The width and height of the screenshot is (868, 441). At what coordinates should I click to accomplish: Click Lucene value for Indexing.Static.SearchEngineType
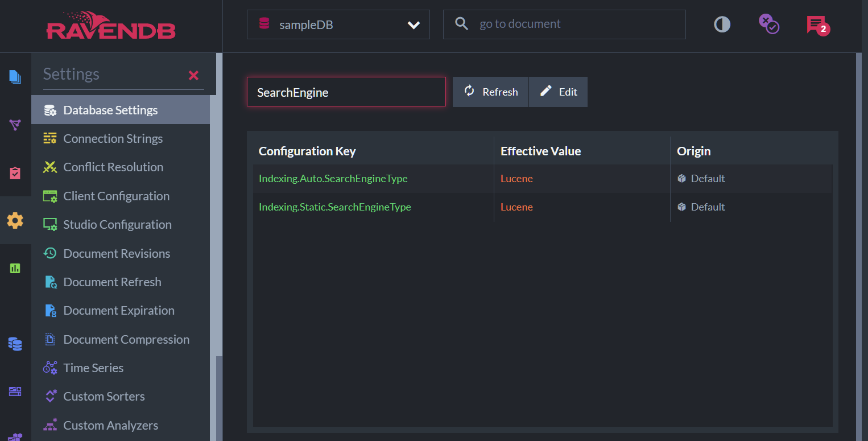[x=516, y=207]
